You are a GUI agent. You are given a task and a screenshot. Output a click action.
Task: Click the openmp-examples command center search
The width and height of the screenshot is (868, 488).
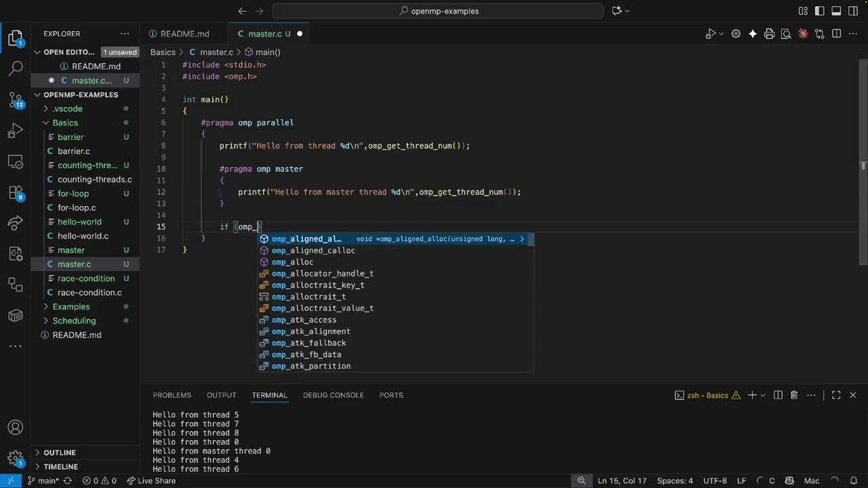[x=438, y=11]
